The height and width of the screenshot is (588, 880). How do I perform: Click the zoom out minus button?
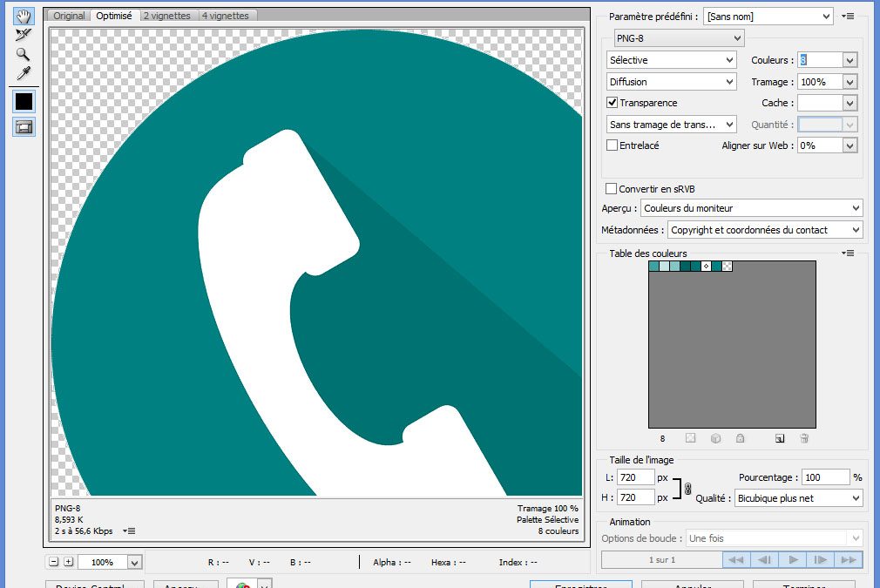point(54,562)
